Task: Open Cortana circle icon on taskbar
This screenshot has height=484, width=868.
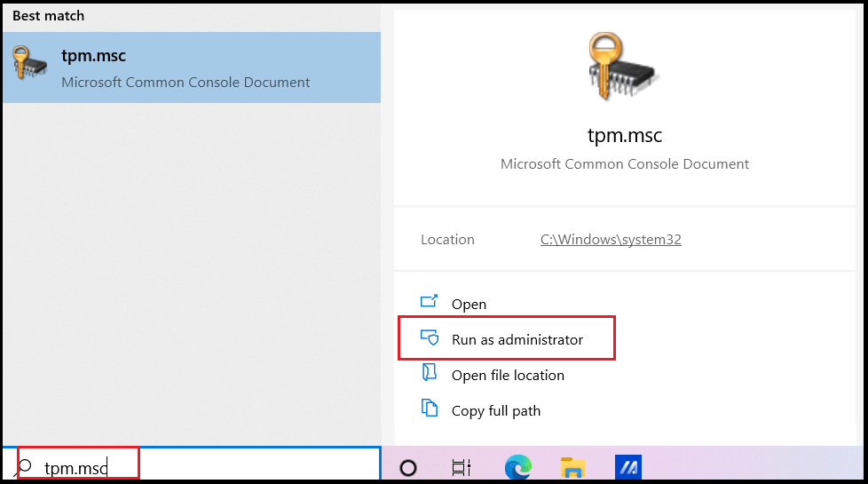Action: [408, 468]
